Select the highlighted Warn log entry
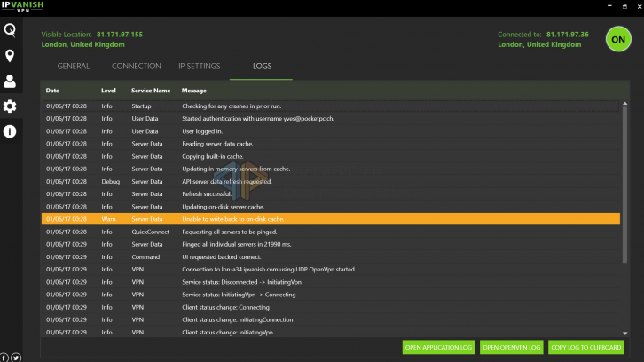Viewport: 644px width, 362px height. 330,218
